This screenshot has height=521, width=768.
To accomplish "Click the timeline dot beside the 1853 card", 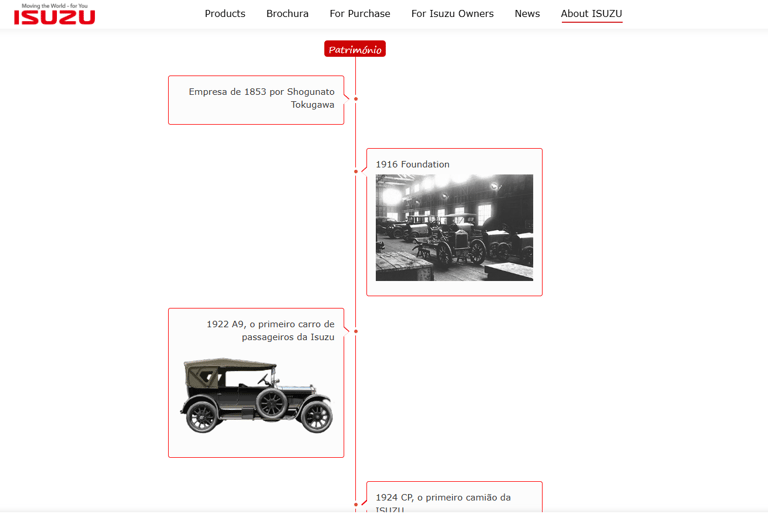I will pos(356,99).
